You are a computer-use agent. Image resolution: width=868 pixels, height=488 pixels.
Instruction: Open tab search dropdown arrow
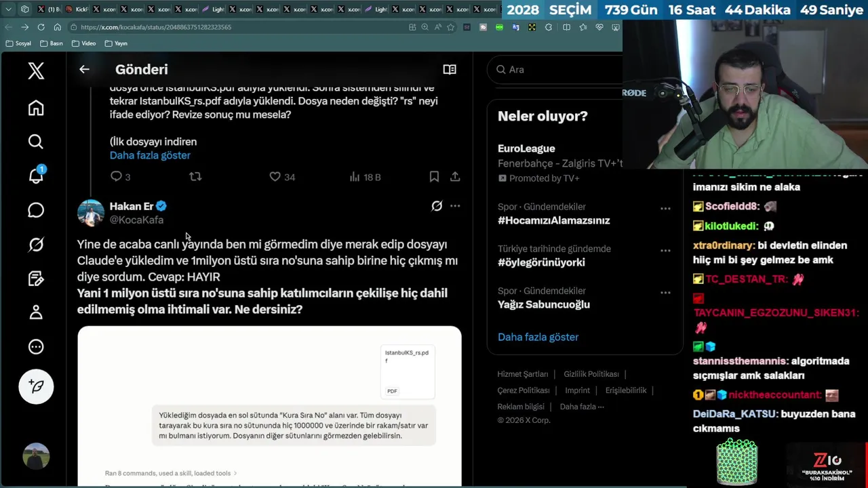(8, 9)
